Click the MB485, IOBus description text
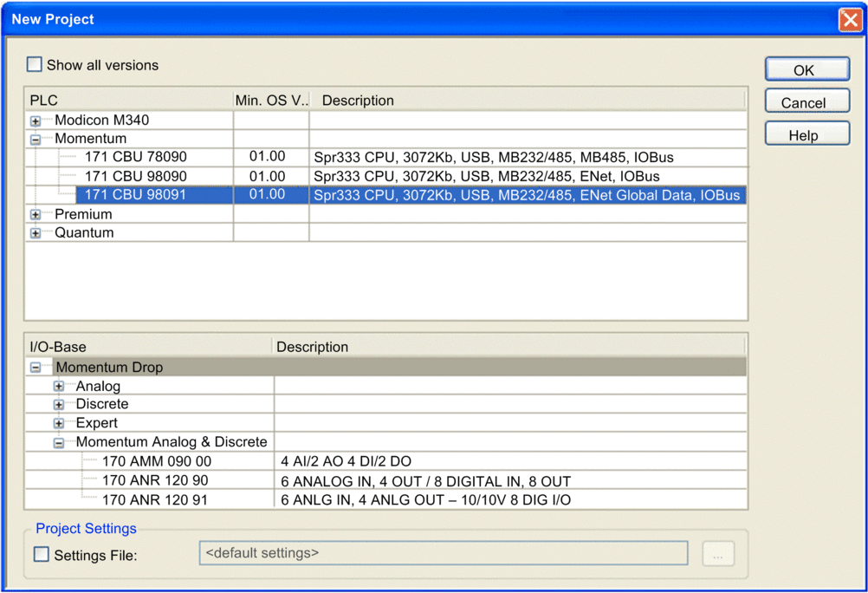Viewport: 868px width, 593px height. [x=494, y=158]
